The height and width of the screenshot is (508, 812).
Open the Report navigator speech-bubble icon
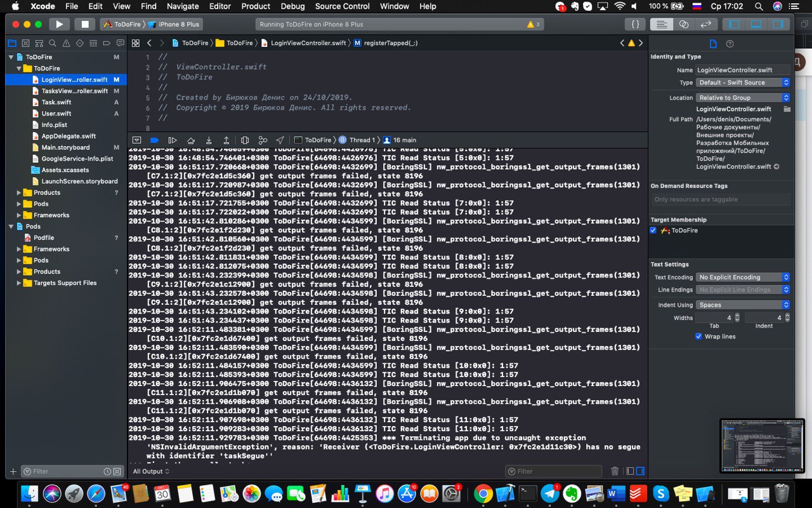coord(119,43)
